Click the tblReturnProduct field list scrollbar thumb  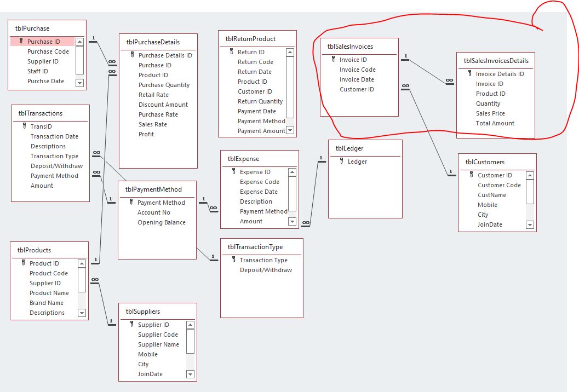290,87
